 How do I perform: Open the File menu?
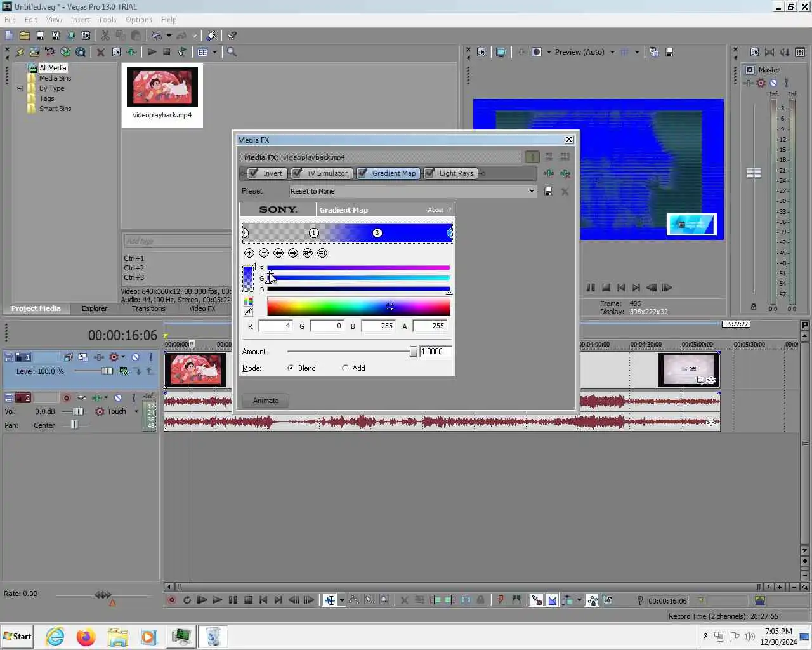(10, 20)
